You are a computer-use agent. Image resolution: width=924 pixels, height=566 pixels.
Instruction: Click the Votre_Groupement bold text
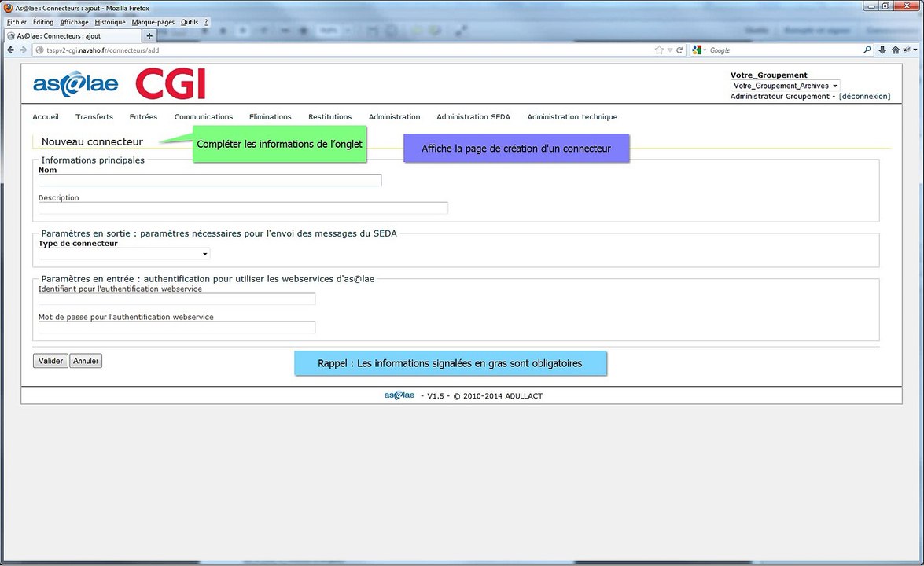coord(769,75)
